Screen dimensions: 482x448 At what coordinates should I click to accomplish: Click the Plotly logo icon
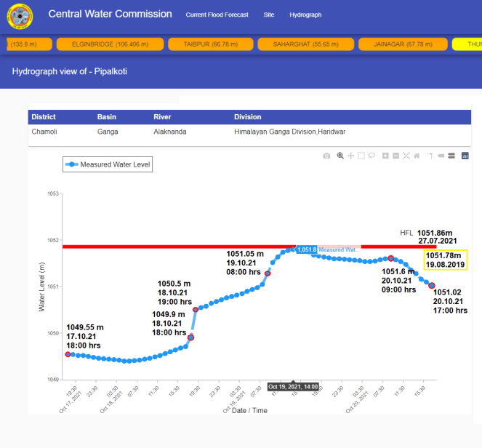(465, 156)
